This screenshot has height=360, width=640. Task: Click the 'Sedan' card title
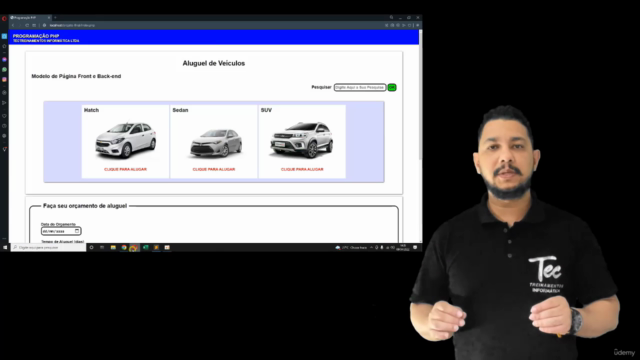coord(180,110)
